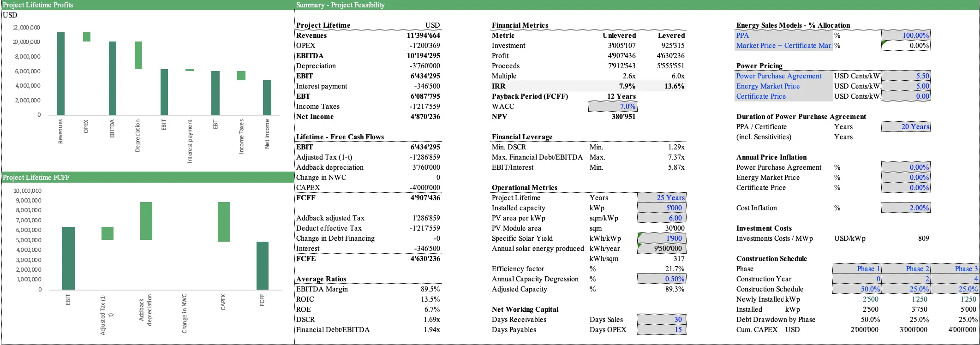Select the Efficiency factor value 21.7%
Image resolution: width=980 pixels, height=345 pixels.
point(675,269)
